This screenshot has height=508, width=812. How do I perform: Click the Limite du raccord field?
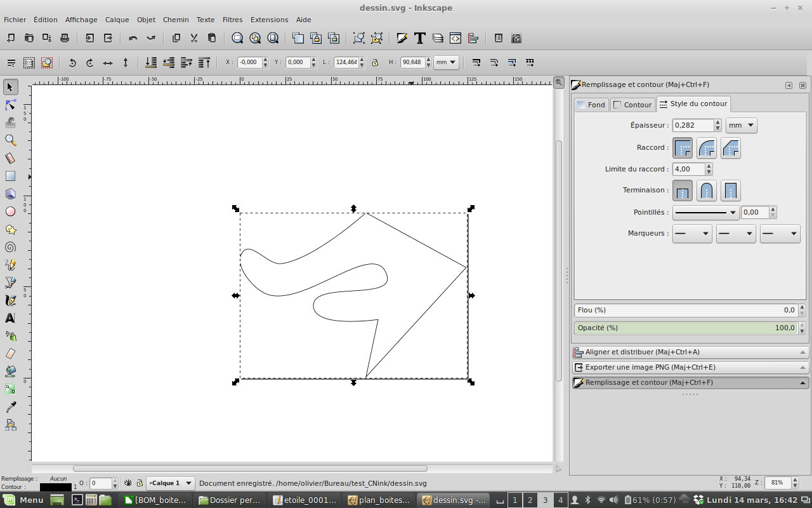point(688,170)
